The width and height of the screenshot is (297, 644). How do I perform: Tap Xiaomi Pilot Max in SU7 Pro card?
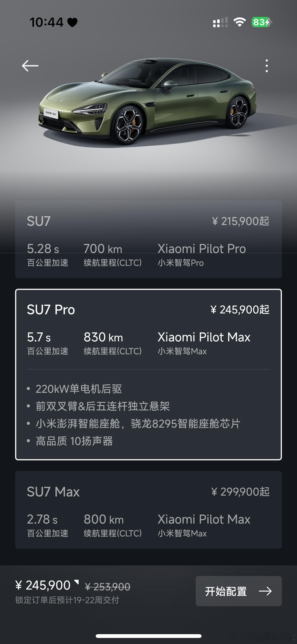coord(204,337)
